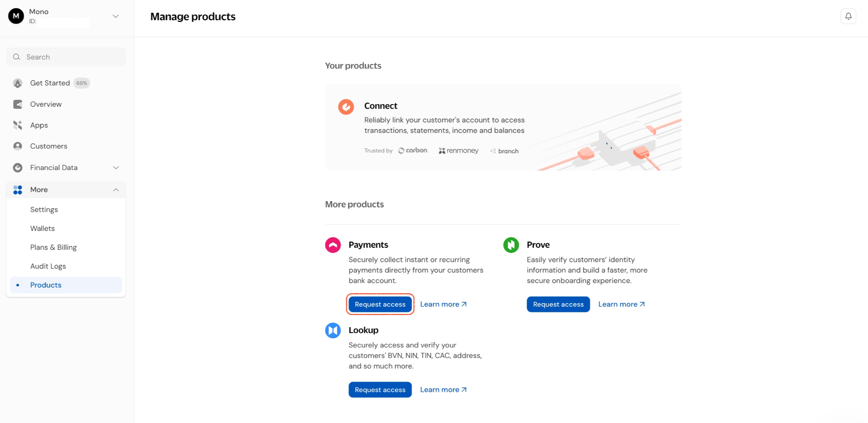The image size is (868, 423).
Task: Collapse the More section chevron
Action: 116,190
